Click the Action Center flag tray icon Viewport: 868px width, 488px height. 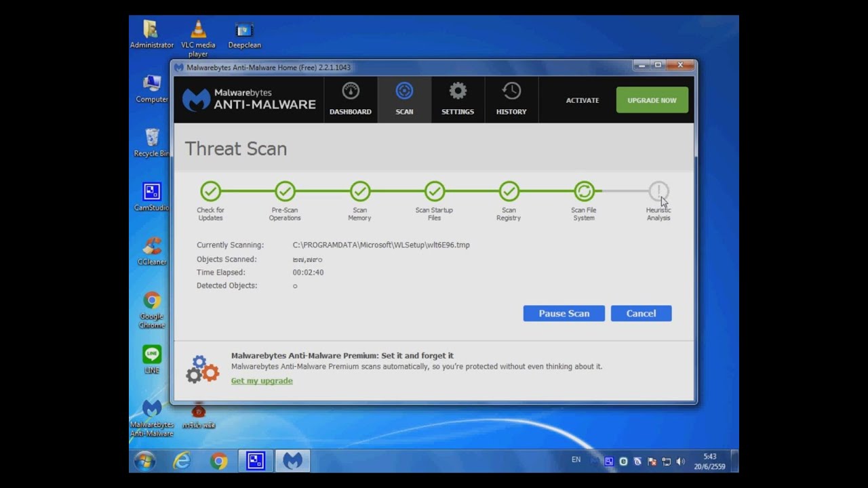[652, 462]
